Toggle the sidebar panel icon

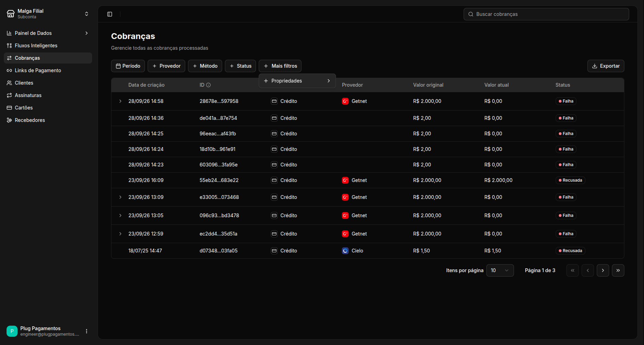[110, 14]
